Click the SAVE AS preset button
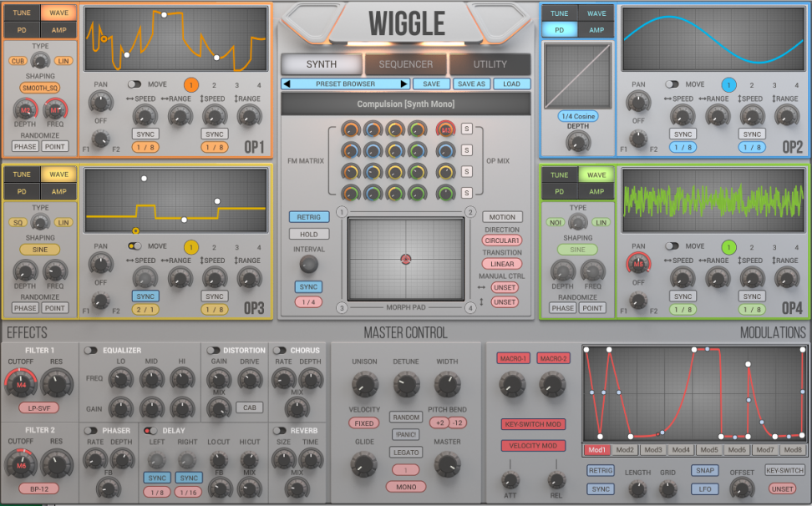This screenshot has height=506, width=812. point(471,84)
